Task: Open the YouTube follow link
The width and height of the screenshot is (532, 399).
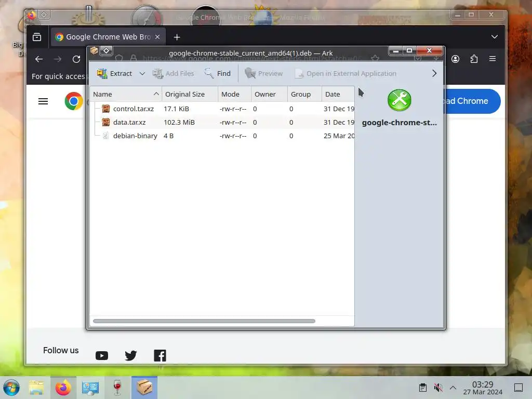Action: 102,355
